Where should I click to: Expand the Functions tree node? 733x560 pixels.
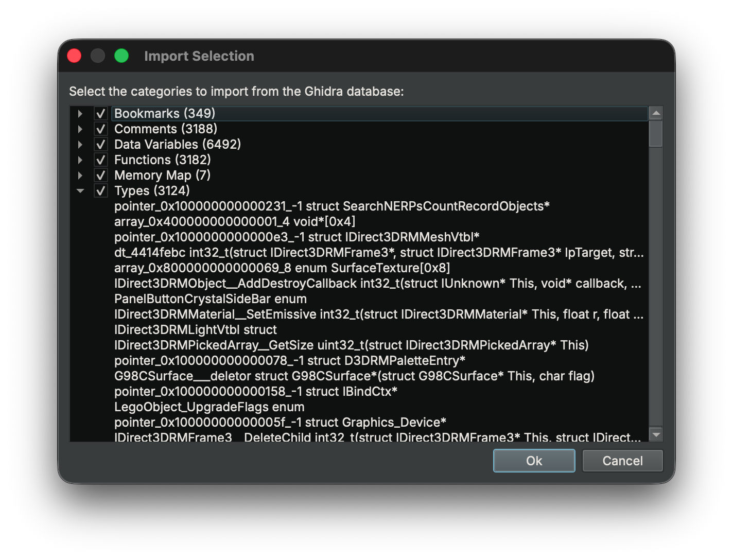tap(80, 160)
